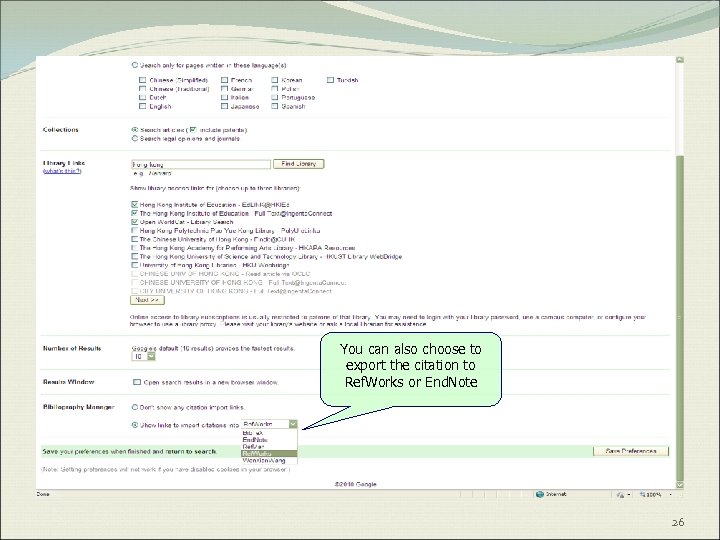720x540 pixels.
Task: Open the Number of Results dropdown
Action: [144, 356]
